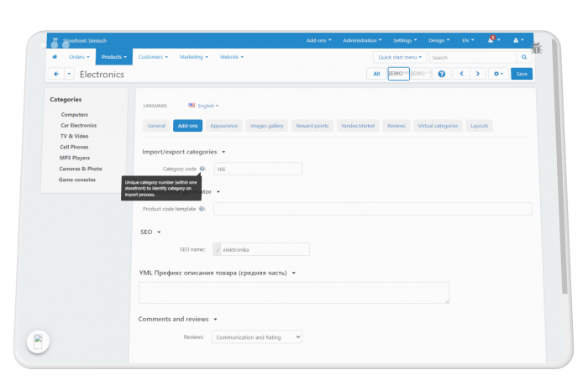The image size is (588, 391).
Task: Switch to the Yandex.Market tab
Action: point(358,126)
